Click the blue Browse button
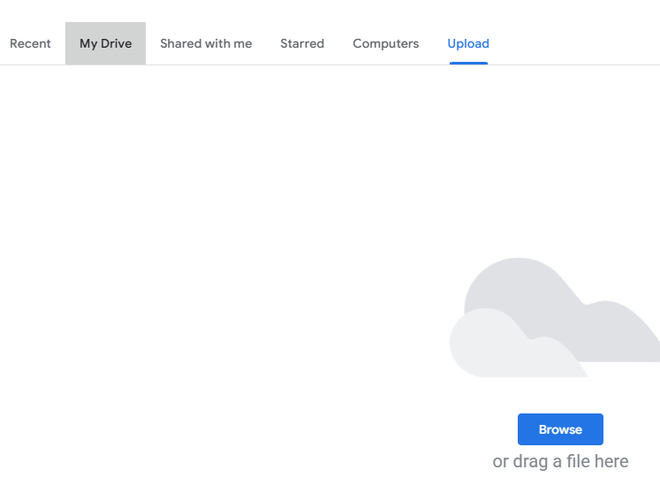Viewport: 660px width, 485px height. [x=560, y=429]
